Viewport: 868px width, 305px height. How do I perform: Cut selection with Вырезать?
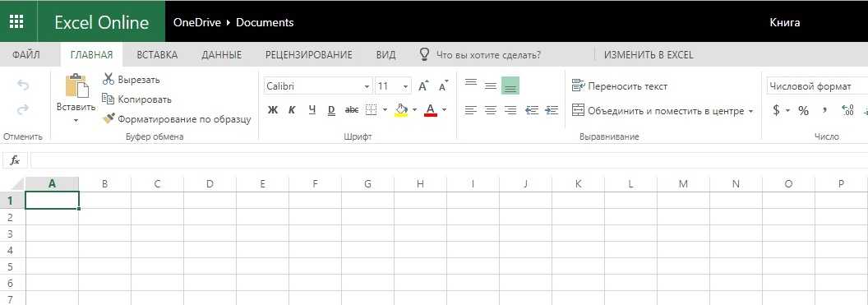132,80
